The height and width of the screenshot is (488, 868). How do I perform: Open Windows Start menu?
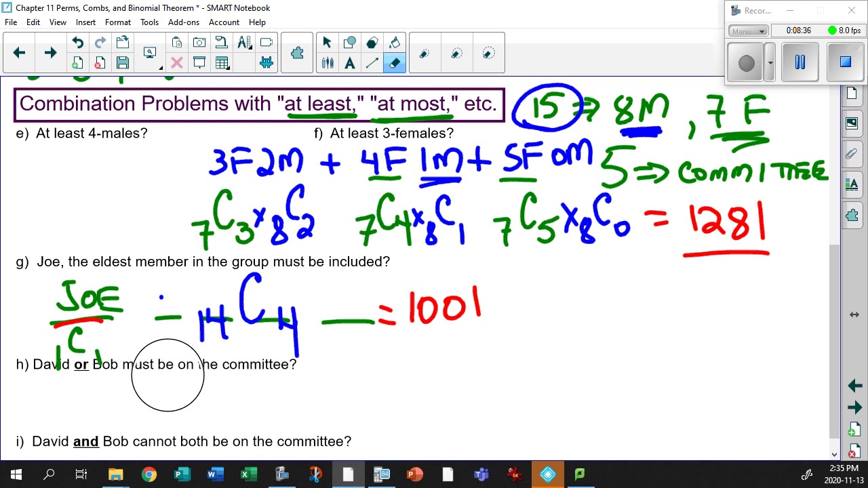tap(16, 474)
